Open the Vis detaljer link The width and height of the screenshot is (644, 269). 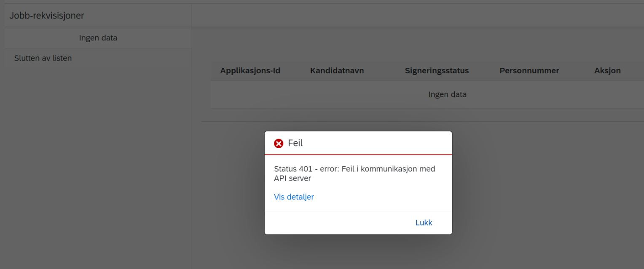[x=294, y=197]
